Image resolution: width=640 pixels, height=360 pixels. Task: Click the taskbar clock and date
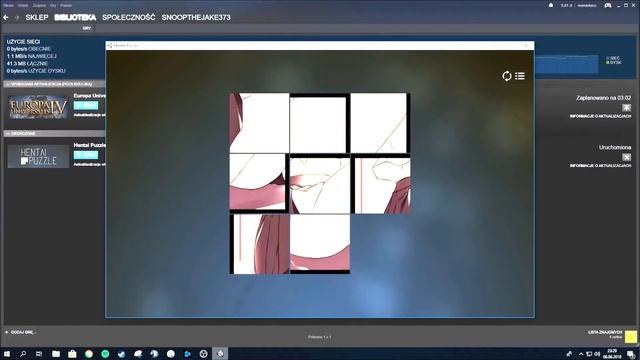612,354
